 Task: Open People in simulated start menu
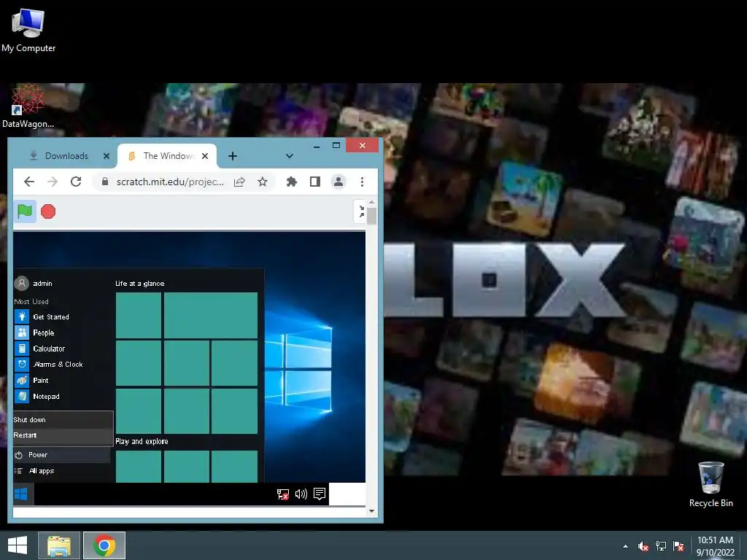(43, 332)
